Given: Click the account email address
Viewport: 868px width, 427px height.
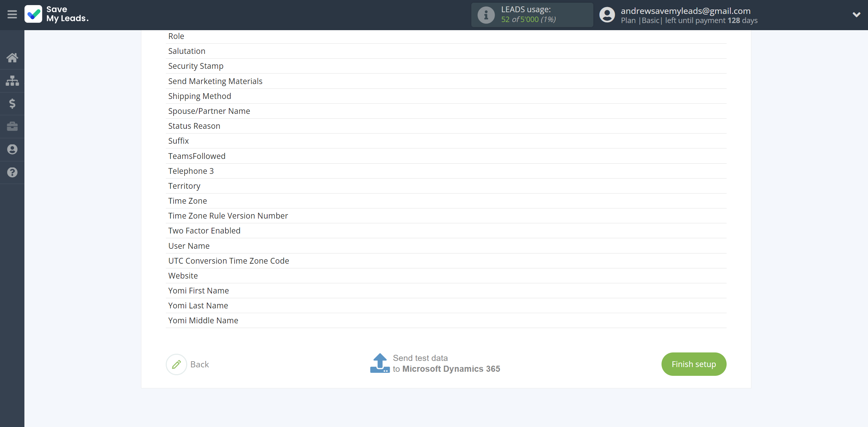Looking at the screenshot, I should coord(686,11).
